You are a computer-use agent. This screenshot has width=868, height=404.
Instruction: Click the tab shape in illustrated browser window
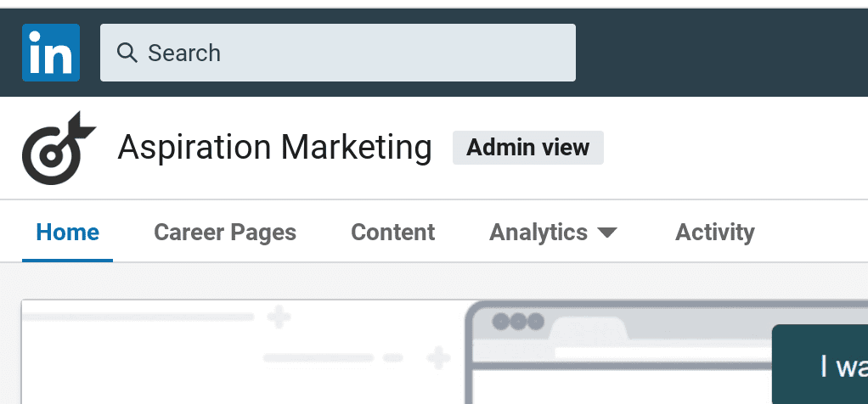(590, 328)
